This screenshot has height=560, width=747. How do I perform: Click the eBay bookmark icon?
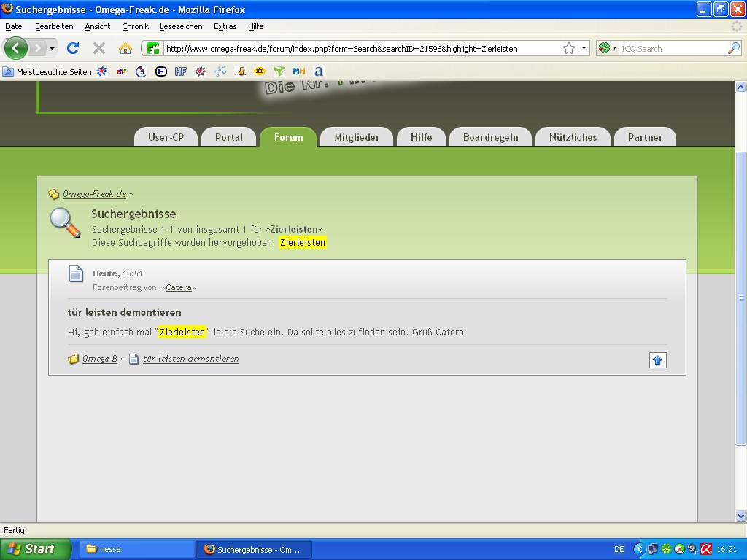122,71
